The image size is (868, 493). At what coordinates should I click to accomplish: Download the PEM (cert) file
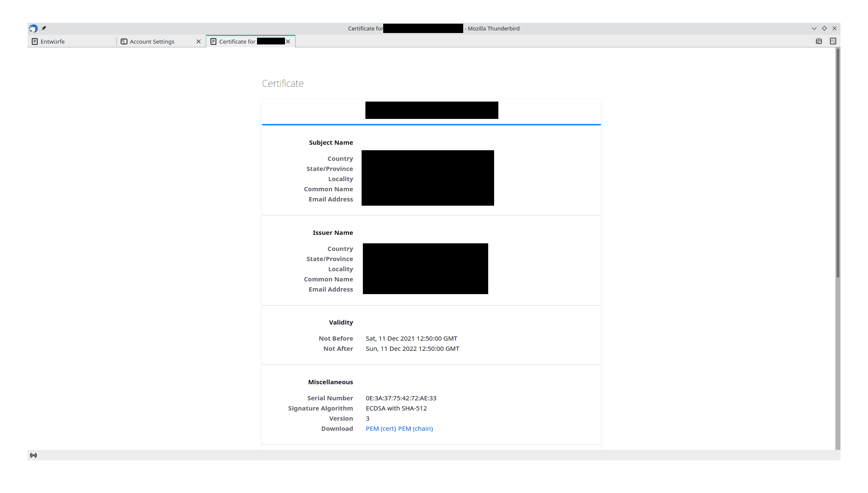(381, 429)
